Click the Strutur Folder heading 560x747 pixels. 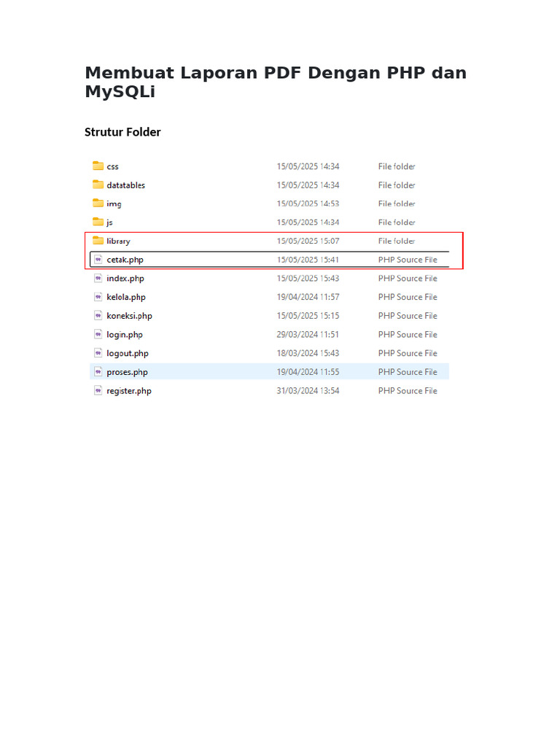(x=122, y=132)
